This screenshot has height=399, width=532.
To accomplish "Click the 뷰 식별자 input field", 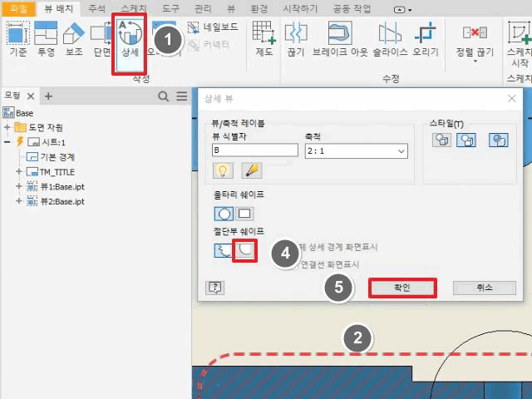I will 255,150.
